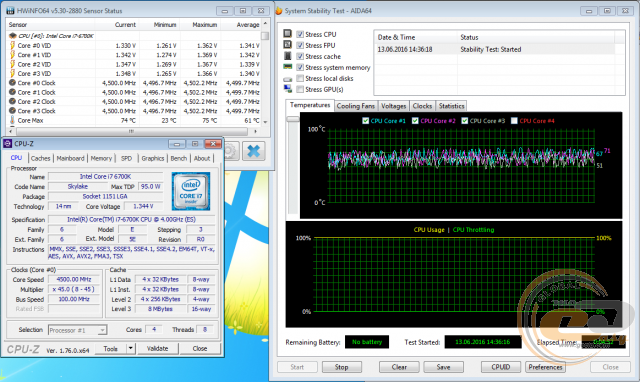This screenshot has height=382, width=640.
Task: Click the Save button in AIDA64
Action: pyautogui.click(x=443, y=367)
